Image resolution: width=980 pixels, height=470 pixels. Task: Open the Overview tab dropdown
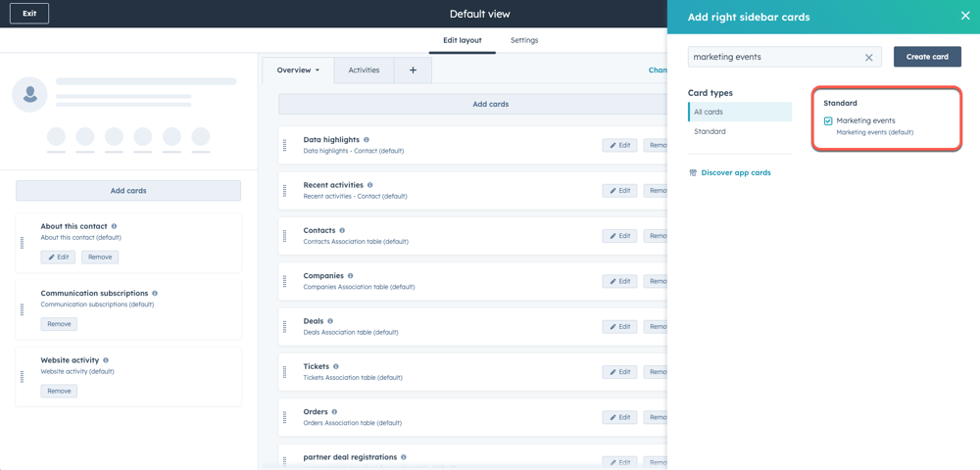click(298, 70)
